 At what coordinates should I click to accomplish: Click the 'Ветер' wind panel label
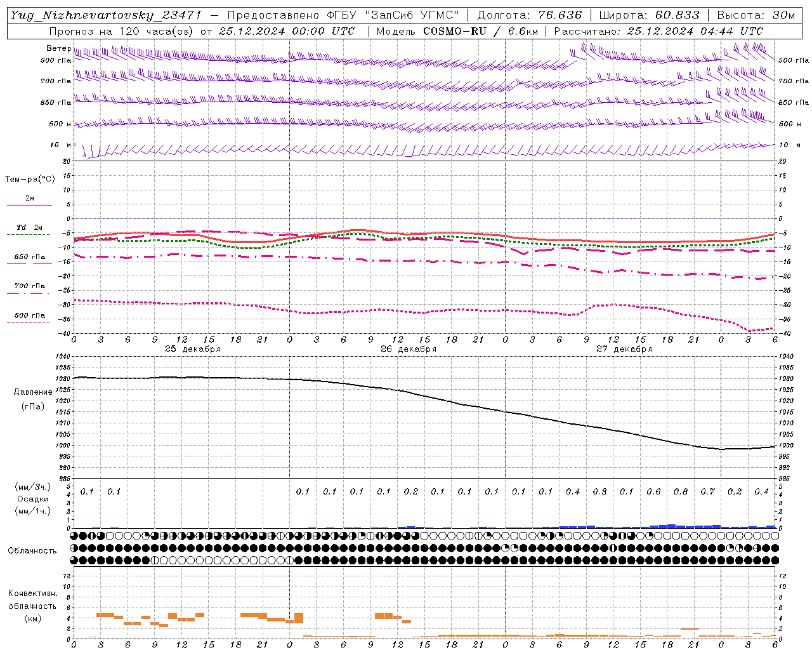[x=58, y=48]
